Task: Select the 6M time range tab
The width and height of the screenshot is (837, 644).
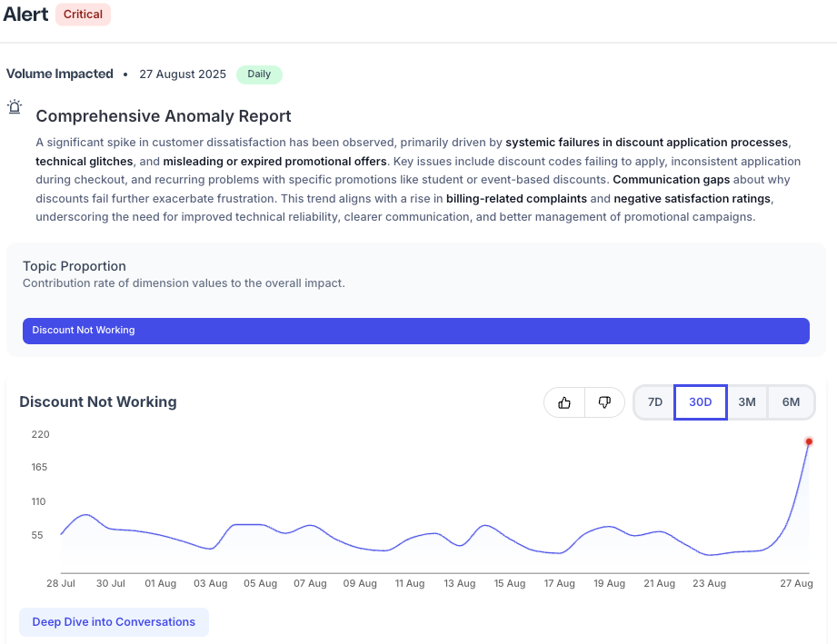Action: 791,401
